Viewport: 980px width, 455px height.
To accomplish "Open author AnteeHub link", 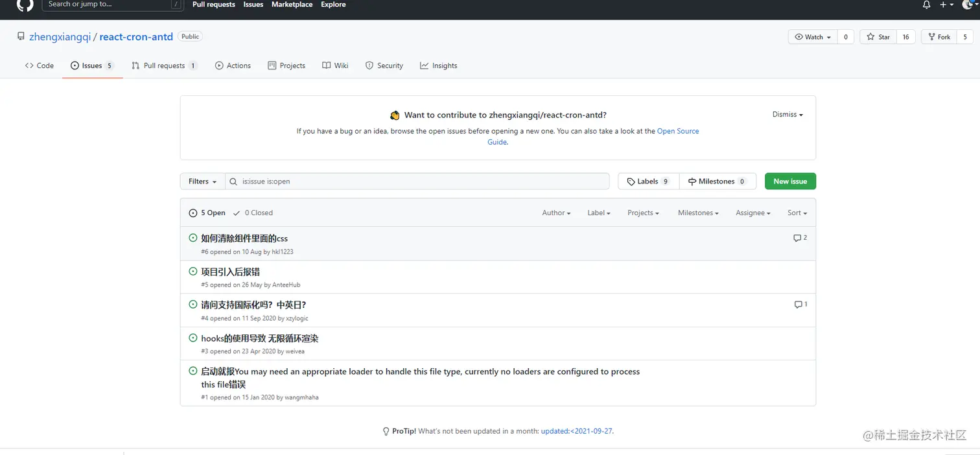I will (x=286, y=285).
